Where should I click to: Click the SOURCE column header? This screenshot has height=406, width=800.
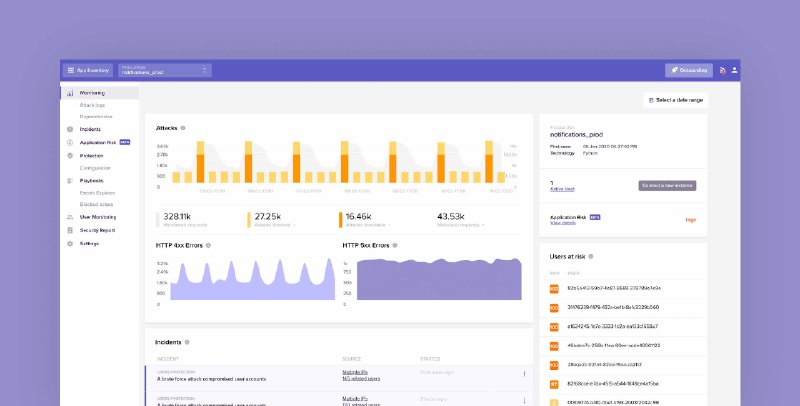point(352,359)
